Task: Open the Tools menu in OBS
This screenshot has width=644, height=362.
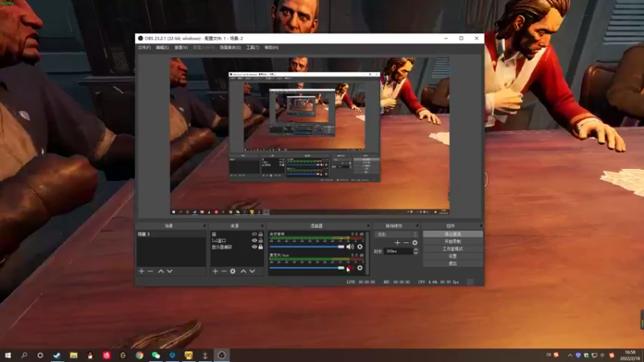Action: pyautogui.click(x=253, y=47)
